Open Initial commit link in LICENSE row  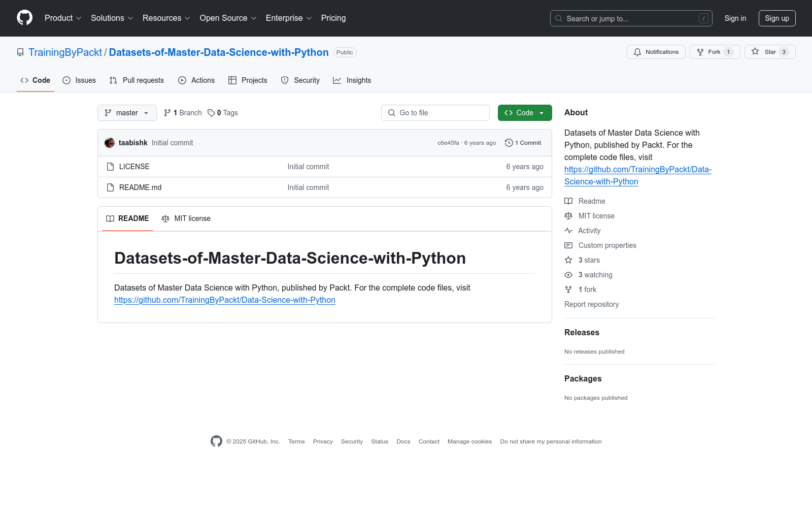[x=308, y=167]
